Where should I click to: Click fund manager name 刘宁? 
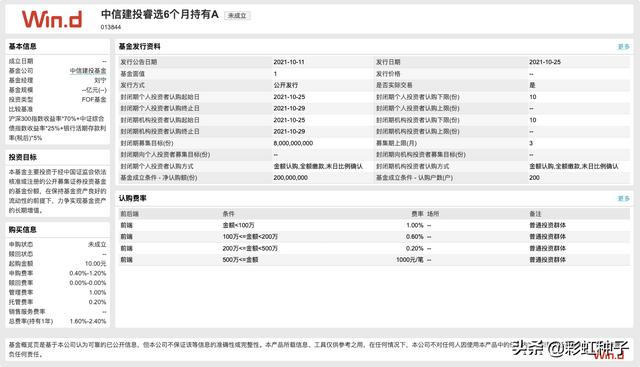tap(100, 80)
